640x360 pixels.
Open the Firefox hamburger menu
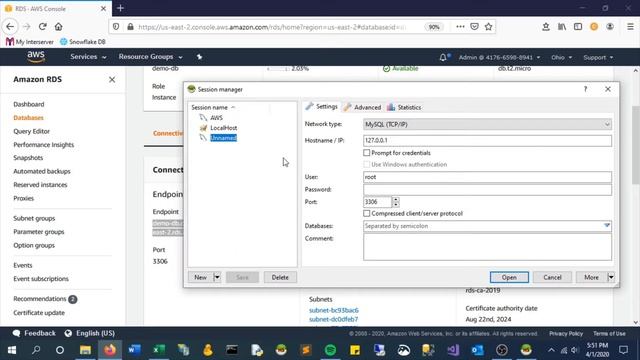(x=630, y=27)
